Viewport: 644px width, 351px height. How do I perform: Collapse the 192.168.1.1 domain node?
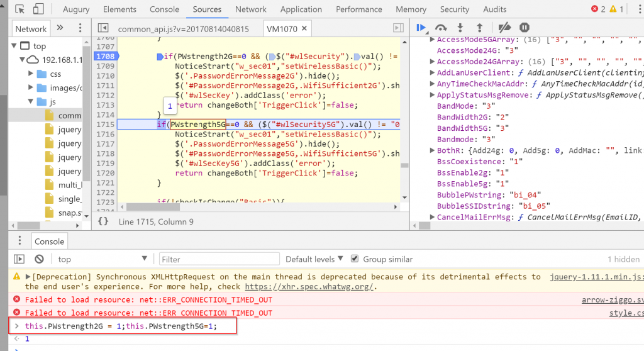pyautogui.click(x=22, y=60)
